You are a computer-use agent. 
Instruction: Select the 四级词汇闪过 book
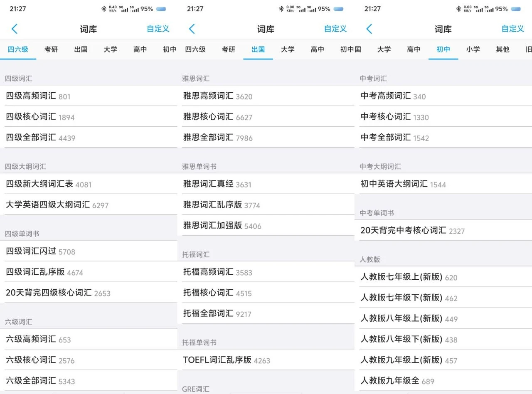pos(89,251)
